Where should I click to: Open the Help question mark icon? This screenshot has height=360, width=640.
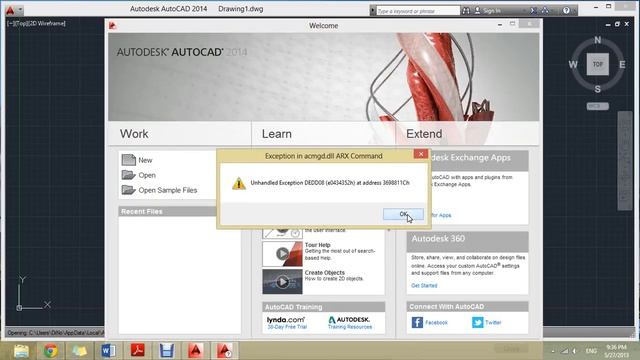(566, 11)
